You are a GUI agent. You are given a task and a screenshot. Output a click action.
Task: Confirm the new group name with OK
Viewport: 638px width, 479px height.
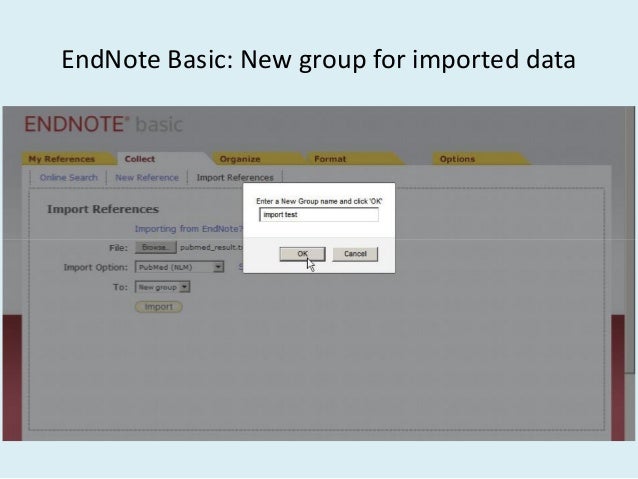pos(302,254)
